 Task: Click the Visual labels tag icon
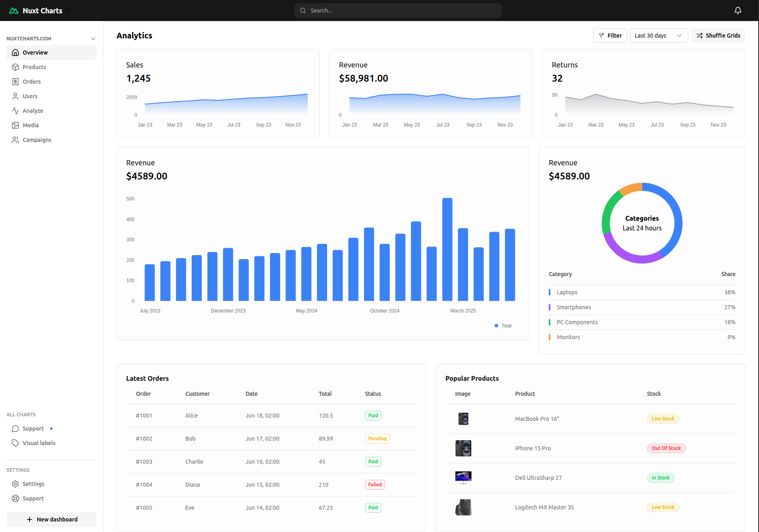[15, 443]
